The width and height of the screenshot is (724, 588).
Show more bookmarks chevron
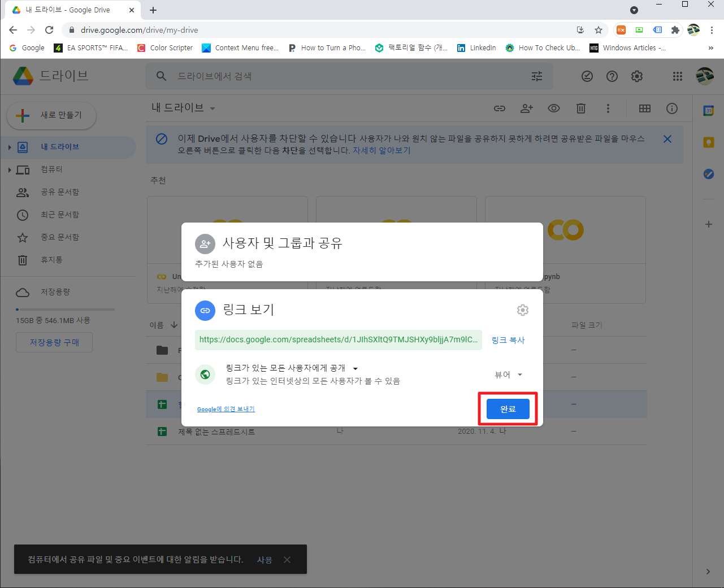coord(711,48)
